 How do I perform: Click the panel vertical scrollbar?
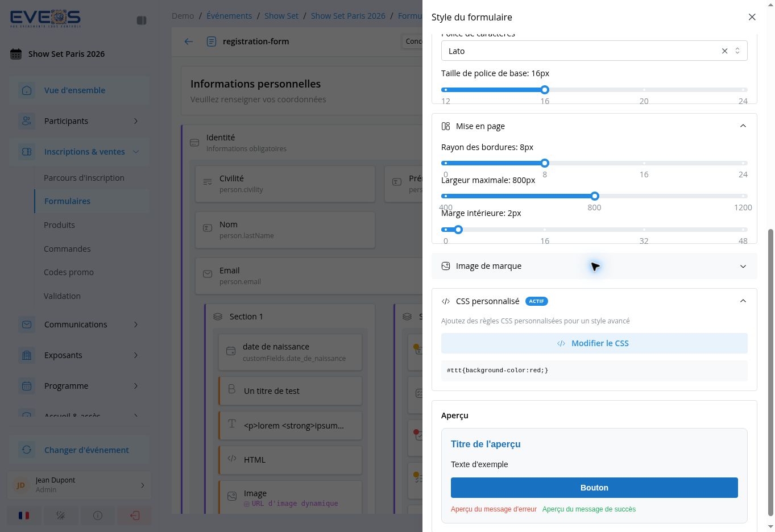tap(771, 372)
